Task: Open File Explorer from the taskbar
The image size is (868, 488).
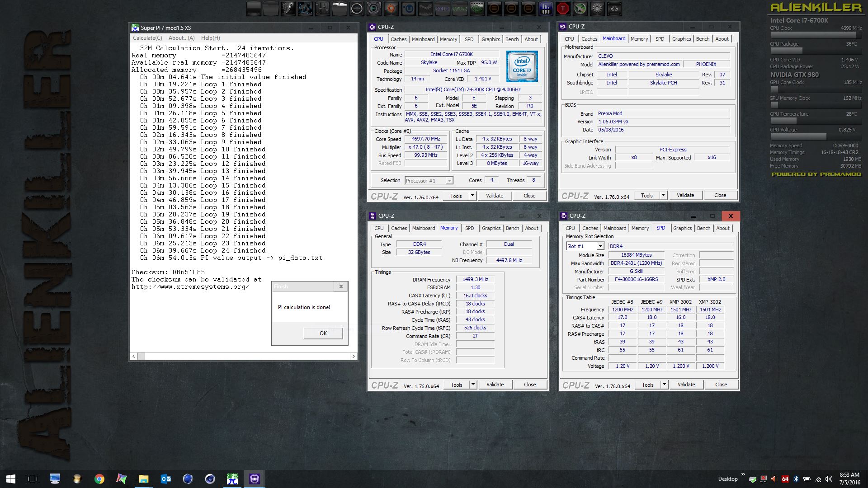Action: pos(143,479)
